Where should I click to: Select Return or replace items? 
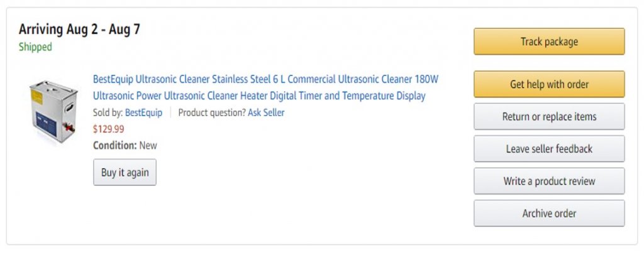pos(548,117)
